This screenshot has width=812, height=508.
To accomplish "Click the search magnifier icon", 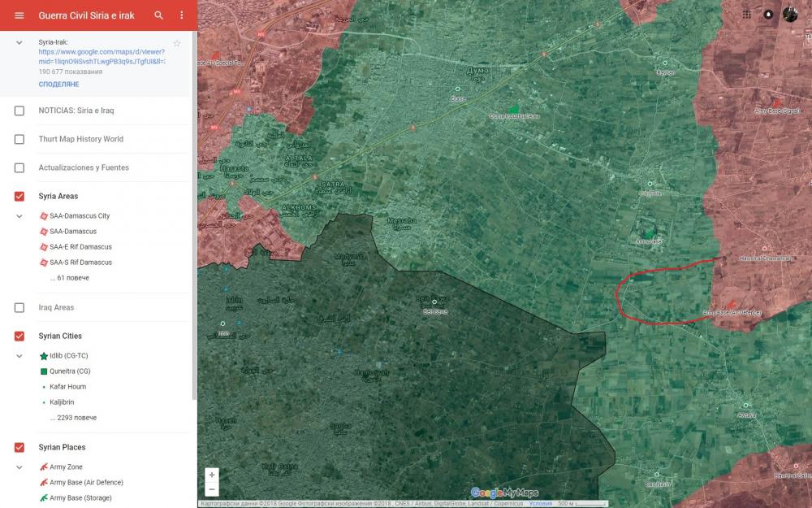I will [159, 15].
